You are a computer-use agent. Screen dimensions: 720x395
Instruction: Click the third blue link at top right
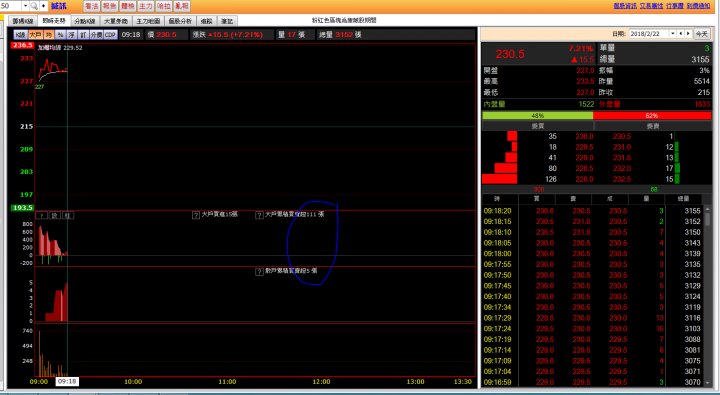[675, 6]
